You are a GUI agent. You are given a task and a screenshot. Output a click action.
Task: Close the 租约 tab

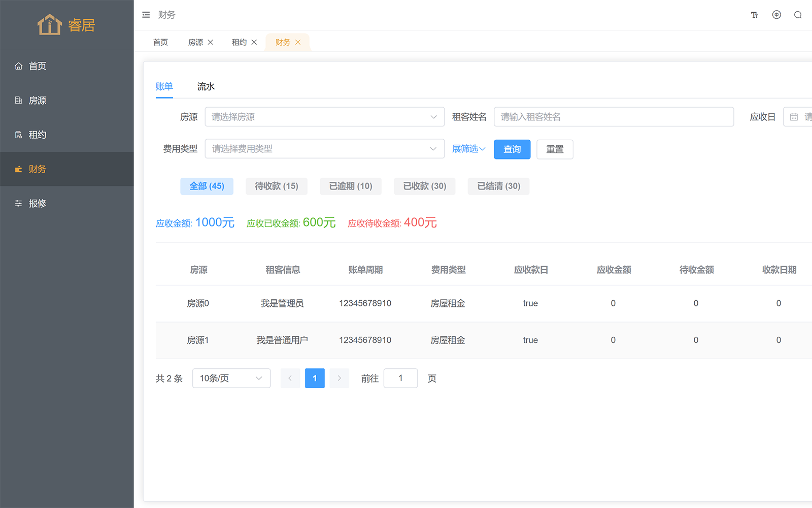click(x=254, y=42)
